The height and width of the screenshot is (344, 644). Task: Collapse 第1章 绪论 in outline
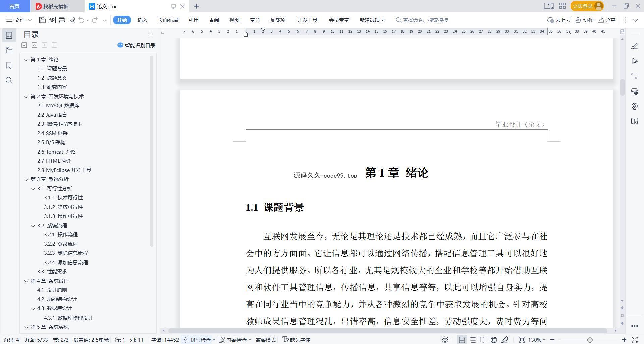[x=26, y=60]
